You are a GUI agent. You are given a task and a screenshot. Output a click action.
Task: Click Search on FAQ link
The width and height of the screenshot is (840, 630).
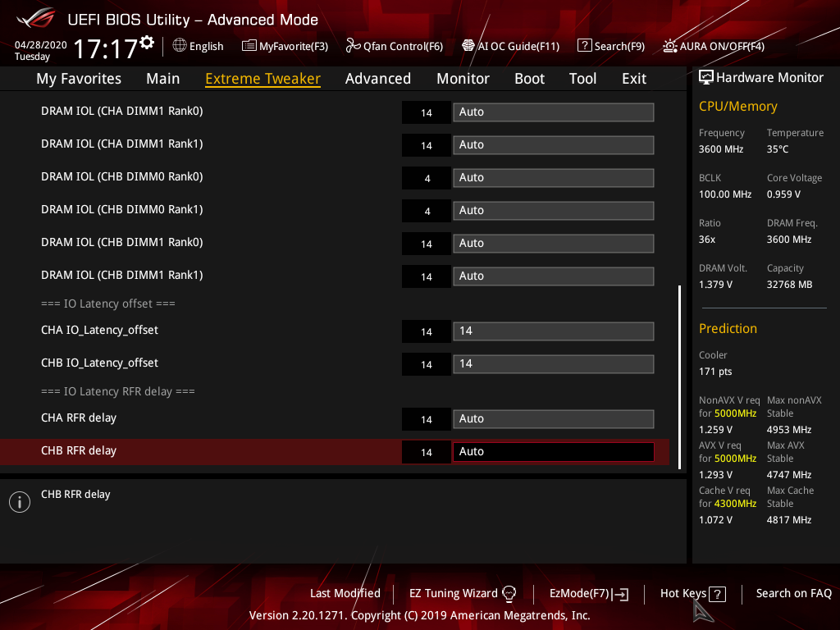pyautogui.click(x=794, y=594)
